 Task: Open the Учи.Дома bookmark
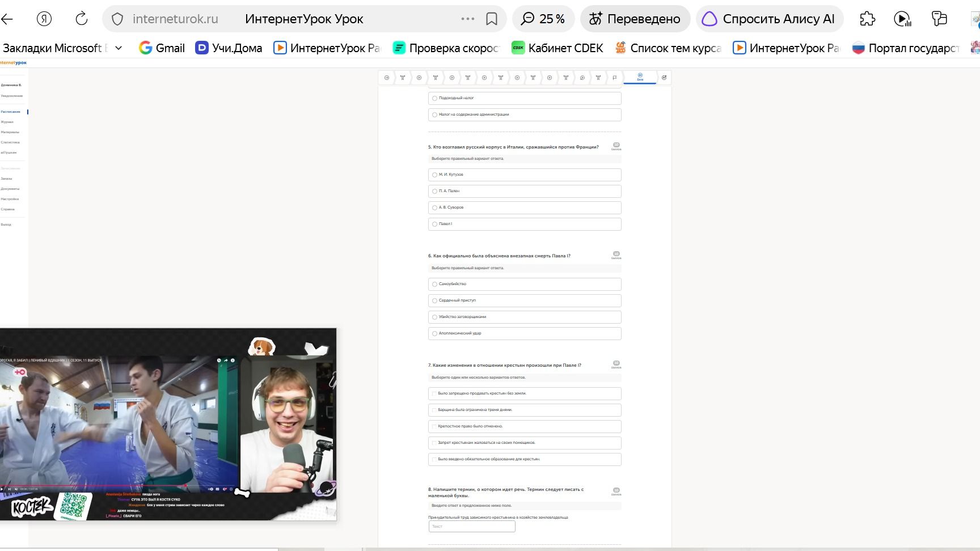229,48
